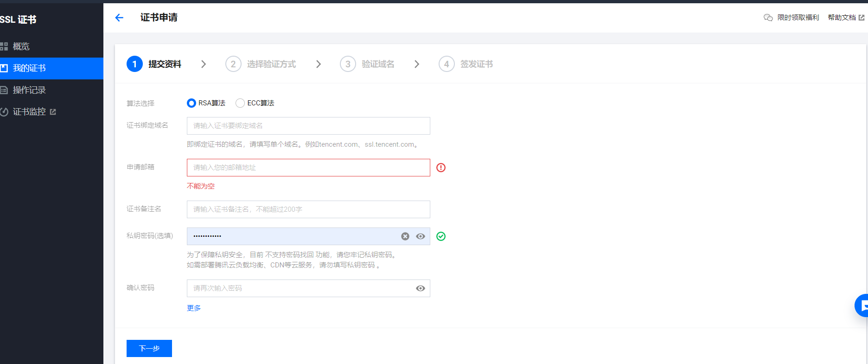The image size is (868, 364).
Task: Click step 4 签发证书
Action: coord(466,64)
